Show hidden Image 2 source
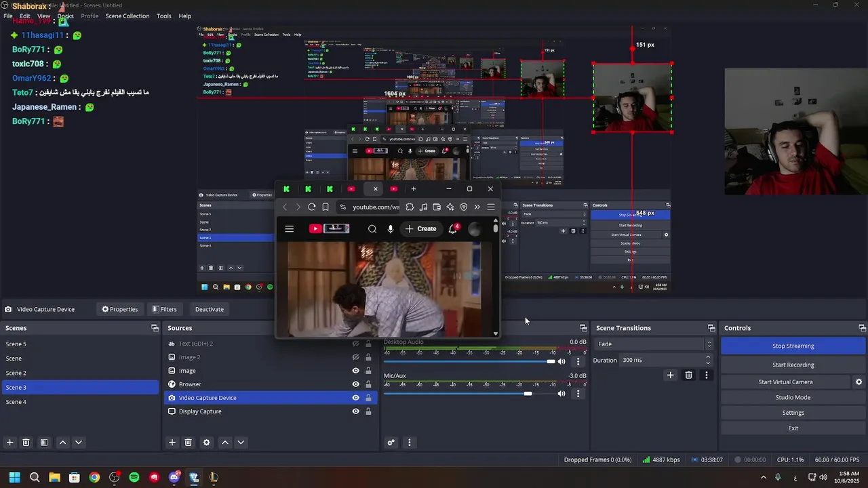This screenshot has height=488, width=868. (x=355, y=357)
